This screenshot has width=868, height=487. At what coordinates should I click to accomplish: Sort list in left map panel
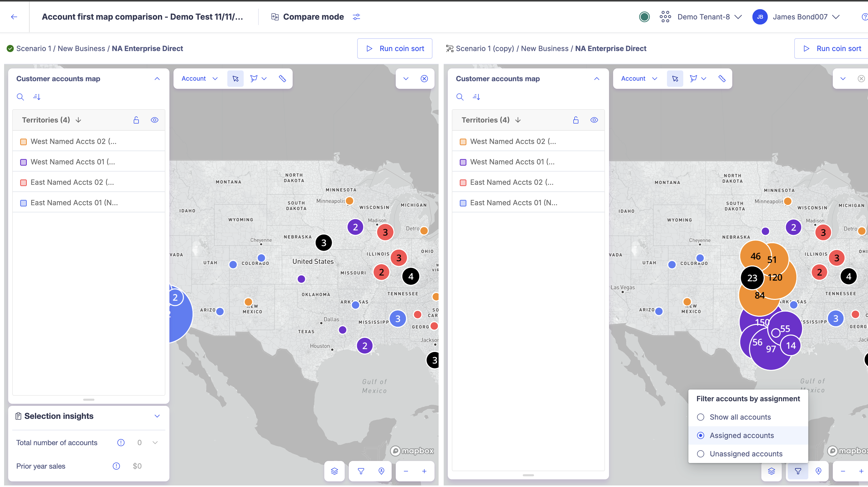[37, 97]
